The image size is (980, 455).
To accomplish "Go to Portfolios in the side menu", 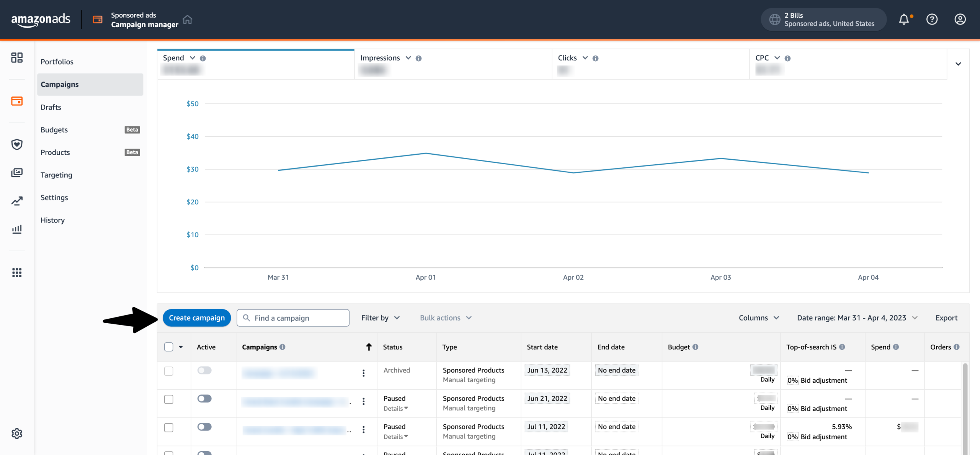I will [x=57, y=62].
